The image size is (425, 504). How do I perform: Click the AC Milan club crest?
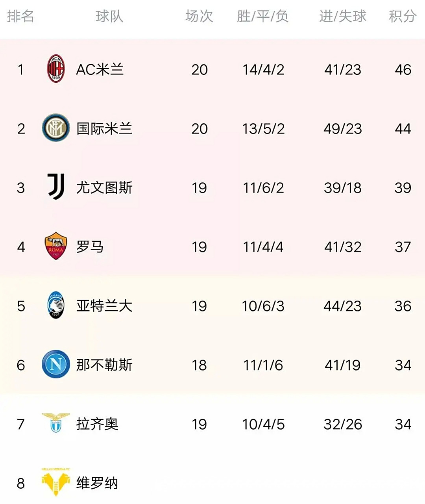tap(56, 69)
